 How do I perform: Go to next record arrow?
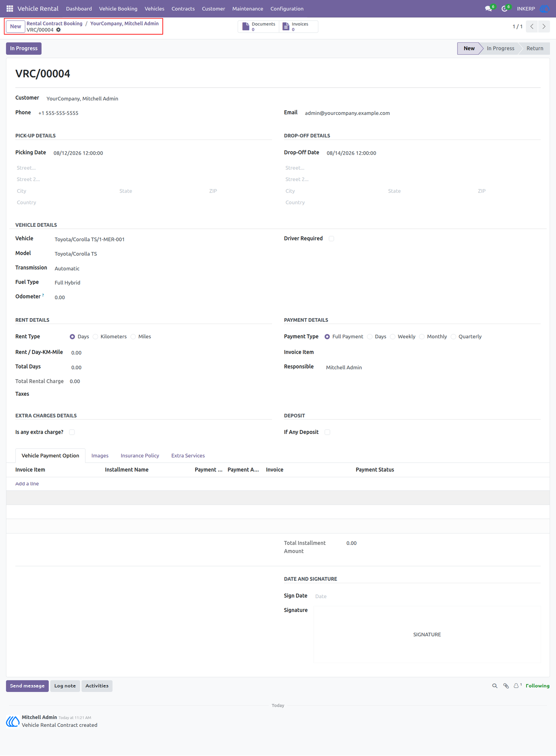544,26
